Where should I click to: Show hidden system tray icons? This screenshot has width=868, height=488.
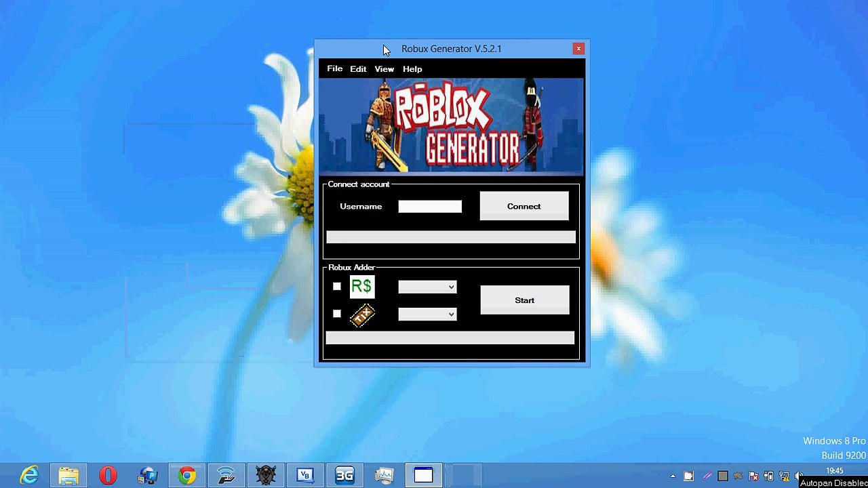(x=673, y=476)
